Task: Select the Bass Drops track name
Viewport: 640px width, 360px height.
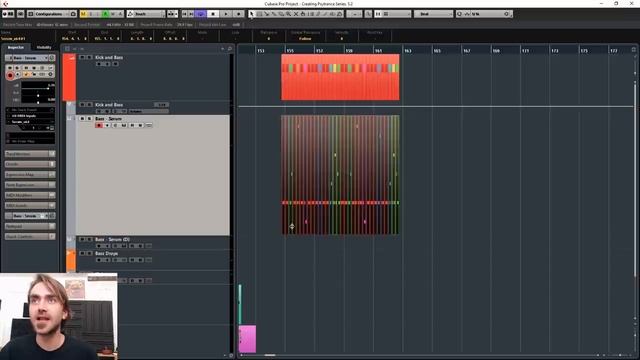Action: tap(107, 253)
